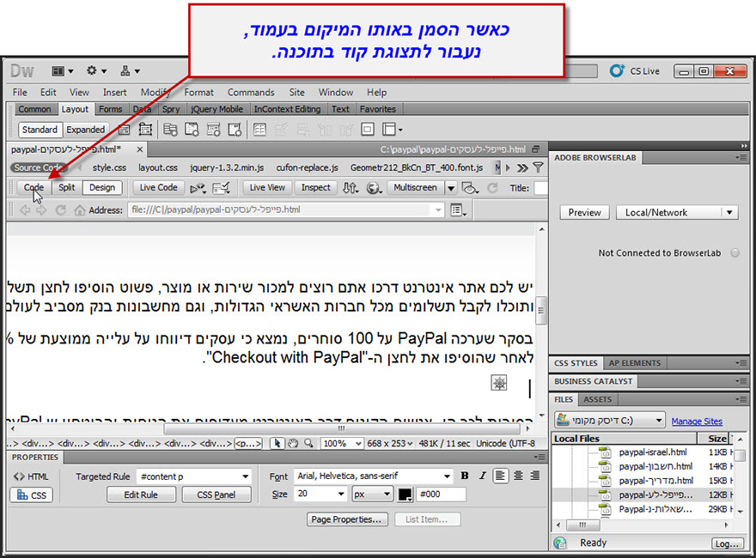Click the browser Home icon
This screenshot has height=558, width=756.
click(80, 210)
